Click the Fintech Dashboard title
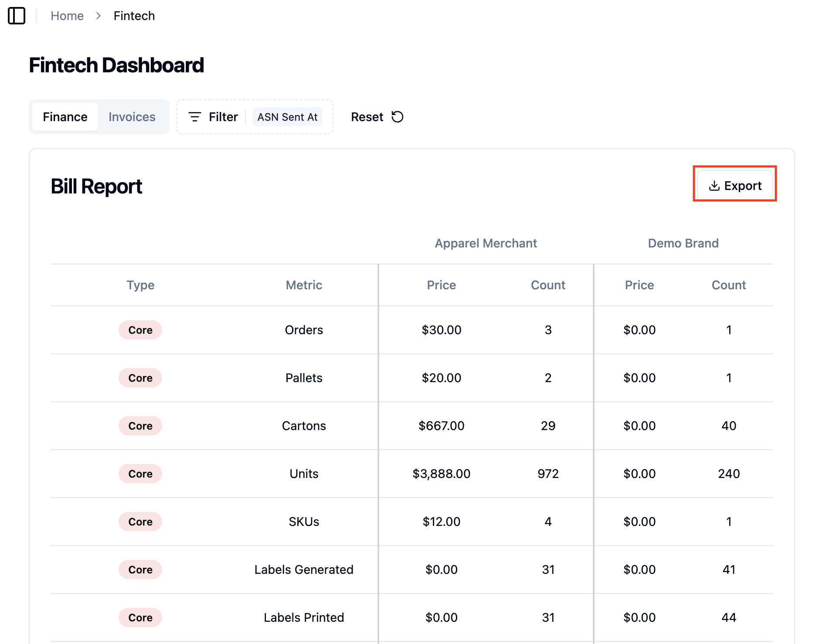Screen dimensions: 816x644 [116, 65]
